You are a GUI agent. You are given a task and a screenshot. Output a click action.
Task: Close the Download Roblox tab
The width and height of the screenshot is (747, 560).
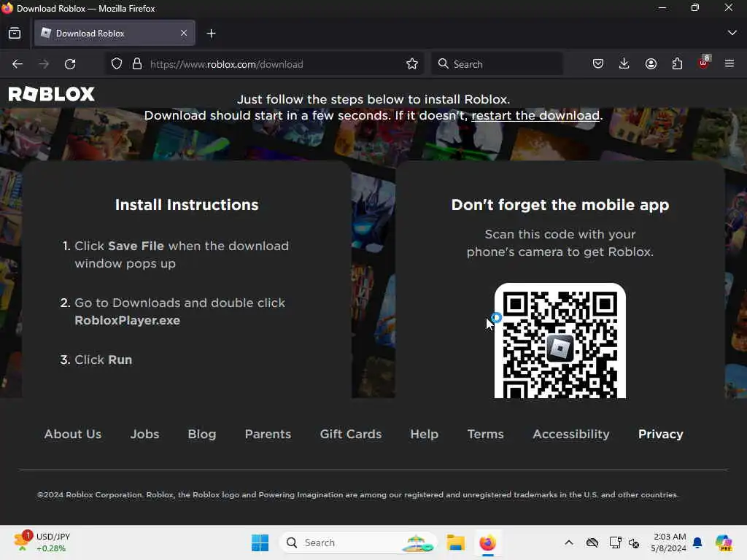click(183, 33)
